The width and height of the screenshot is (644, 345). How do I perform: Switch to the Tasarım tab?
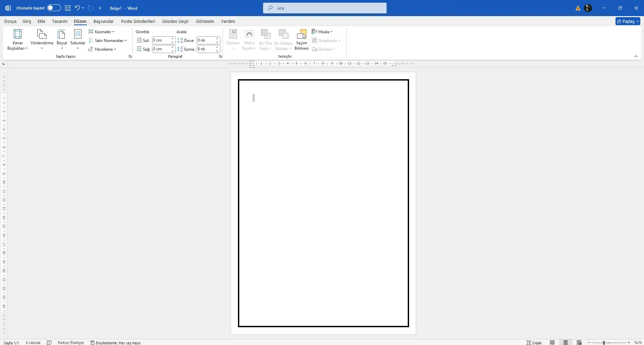pos(60,21)
